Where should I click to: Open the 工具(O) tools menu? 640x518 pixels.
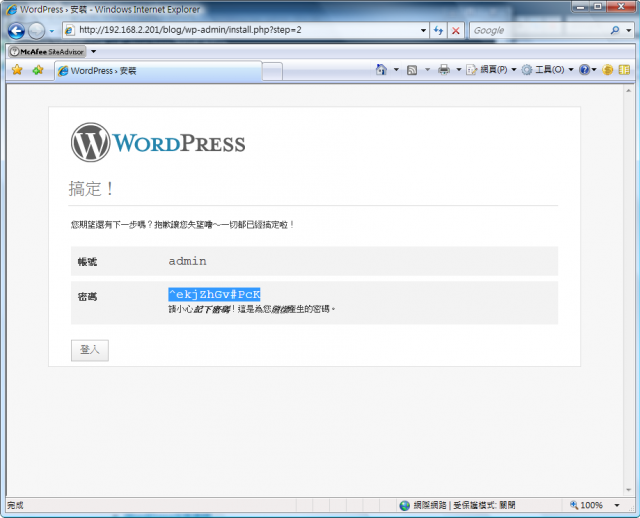pyautogui.click(x=547, y=70)
